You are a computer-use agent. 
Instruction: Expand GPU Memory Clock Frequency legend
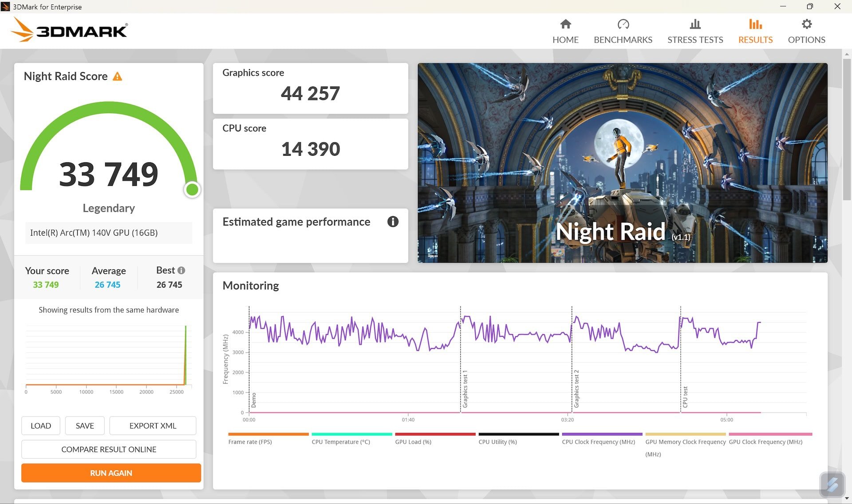click(x=686, y=442)
